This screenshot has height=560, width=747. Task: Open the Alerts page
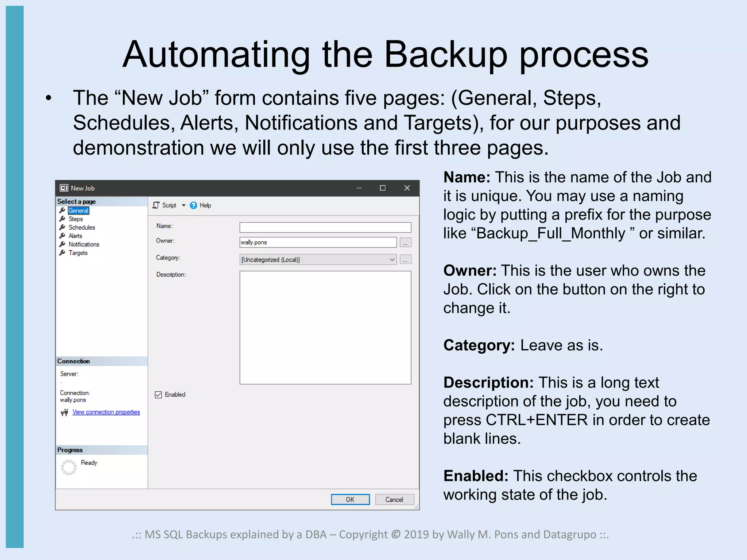click(x=75, y=236)
